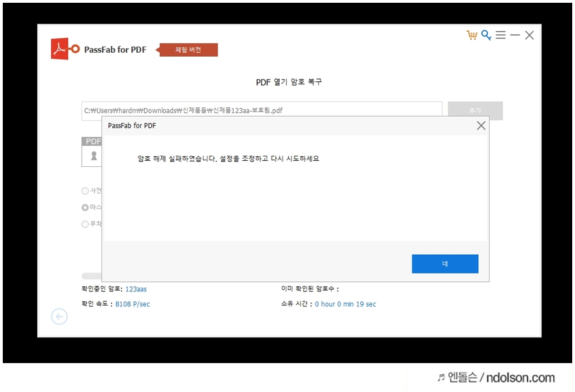The height and width of the screenshot is (392, 575).
Task: Open the hamburger menu icon
Action: [500, 35]
